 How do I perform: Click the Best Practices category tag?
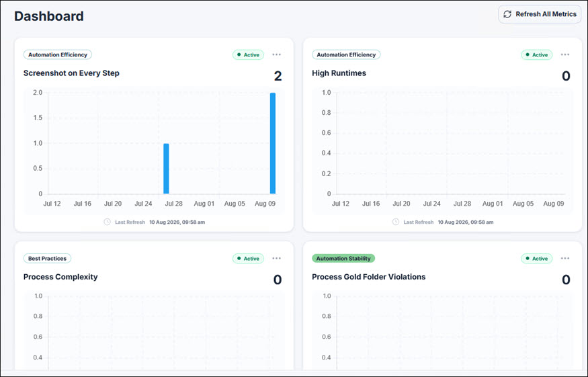[47, 259]
